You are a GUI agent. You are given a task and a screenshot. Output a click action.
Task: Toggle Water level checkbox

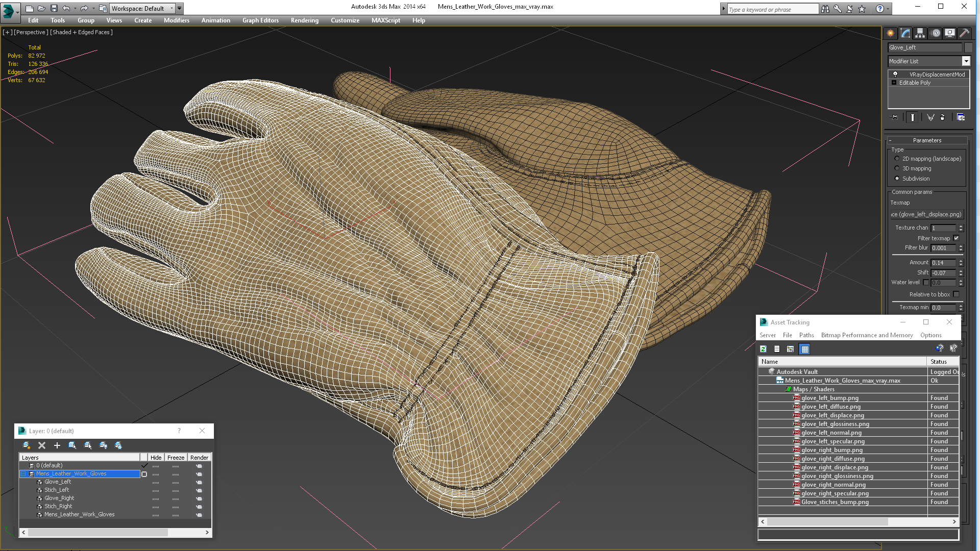pyautogui.click(x=926, y=282)
